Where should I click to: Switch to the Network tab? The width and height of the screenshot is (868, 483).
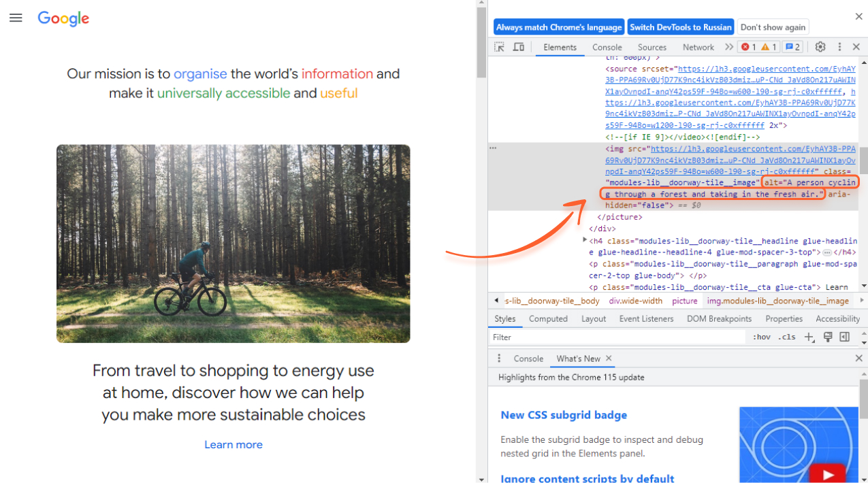tap(698, 47)
